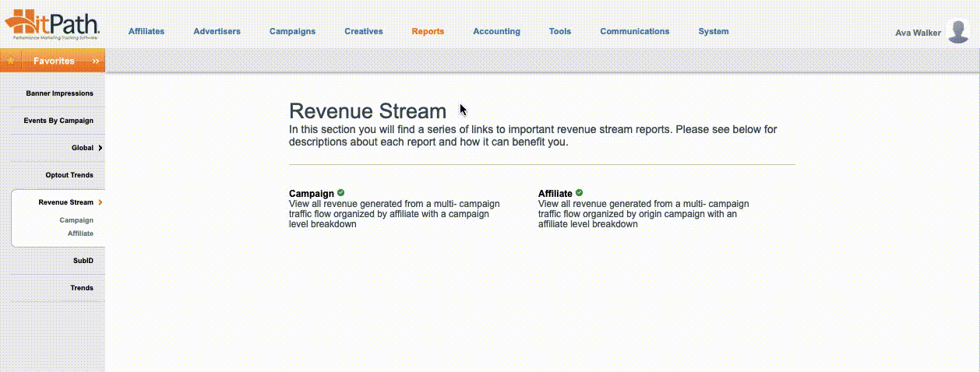Image resolution: width=980 pixels, height=372 pixels.
Task: Click the Favorites star icon
Action: [x=11, y=61]
